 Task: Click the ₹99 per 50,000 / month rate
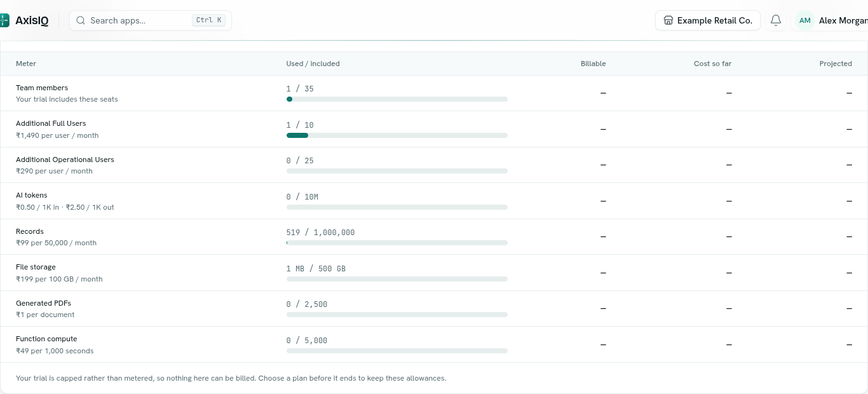[56, 243]
